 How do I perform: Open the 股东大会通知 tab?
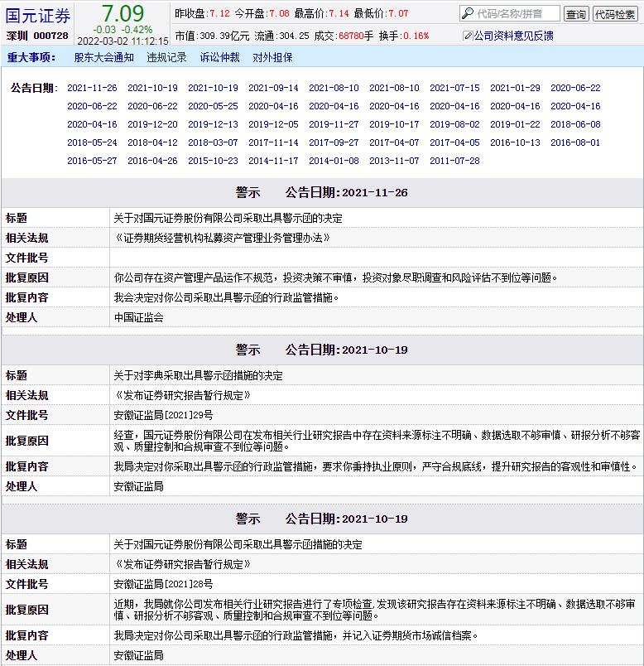tap(104, 57)
